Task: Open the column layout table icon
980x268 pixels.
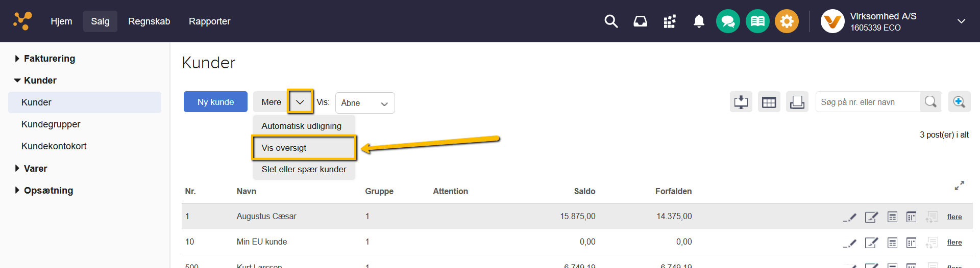Action: [769, 102]
